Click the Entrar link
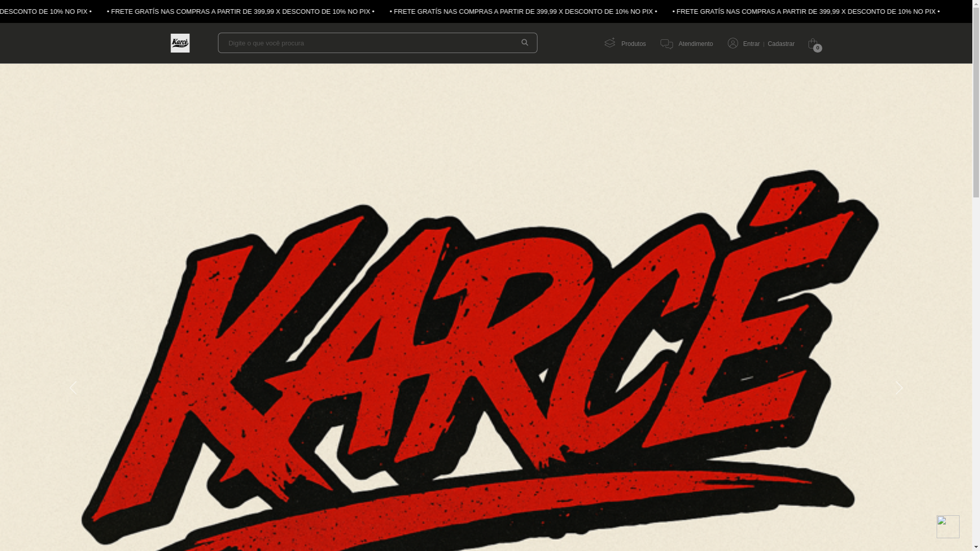Viewport: 980px width, 551px height. [x=751, y=44]
